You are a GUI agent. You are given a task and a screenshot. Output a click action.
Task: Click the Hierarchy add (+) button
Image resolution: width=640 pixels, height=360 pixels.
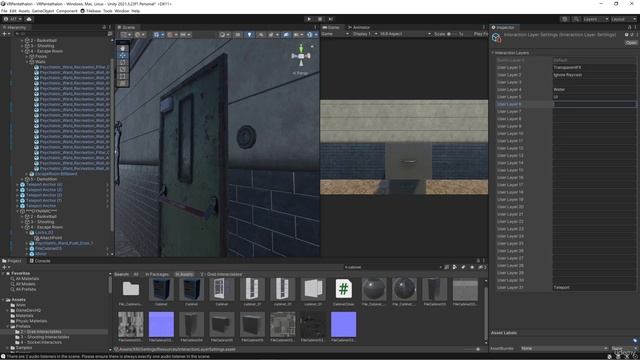click(x=5, y=34)
